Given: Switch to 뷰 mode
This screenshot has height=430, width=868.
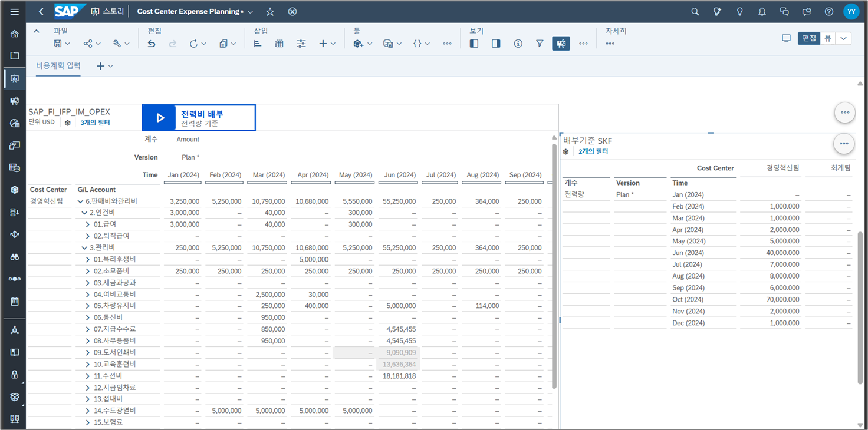Looking at the screenshot, I should 828,38.
